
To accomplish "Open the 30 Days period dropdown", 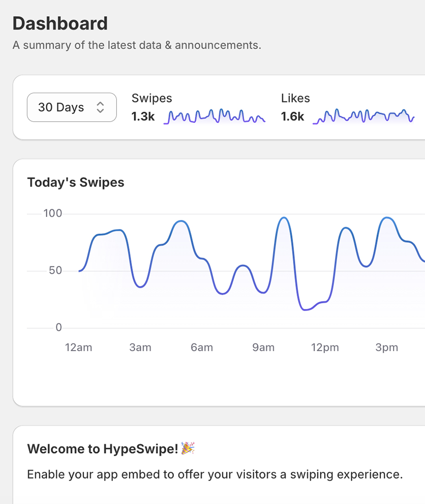I will pyautogui.click(x=72, y=107).
